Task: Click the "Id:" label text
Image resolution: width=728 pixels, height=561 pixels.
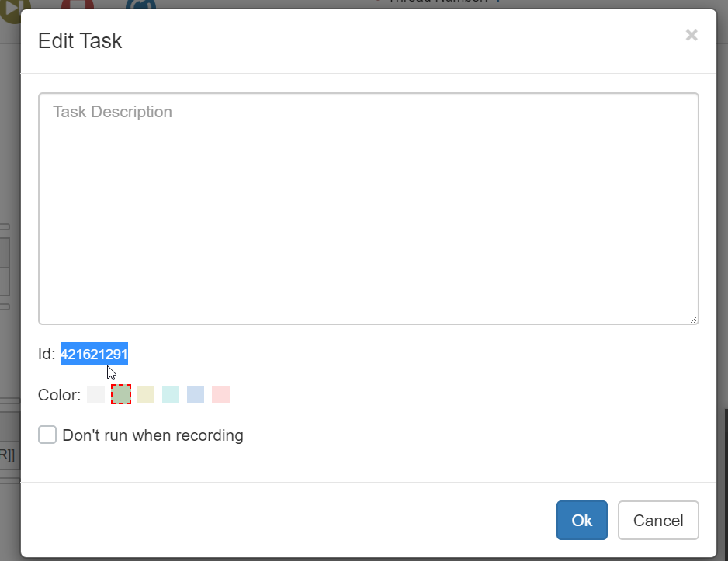Action: (47, 355)
